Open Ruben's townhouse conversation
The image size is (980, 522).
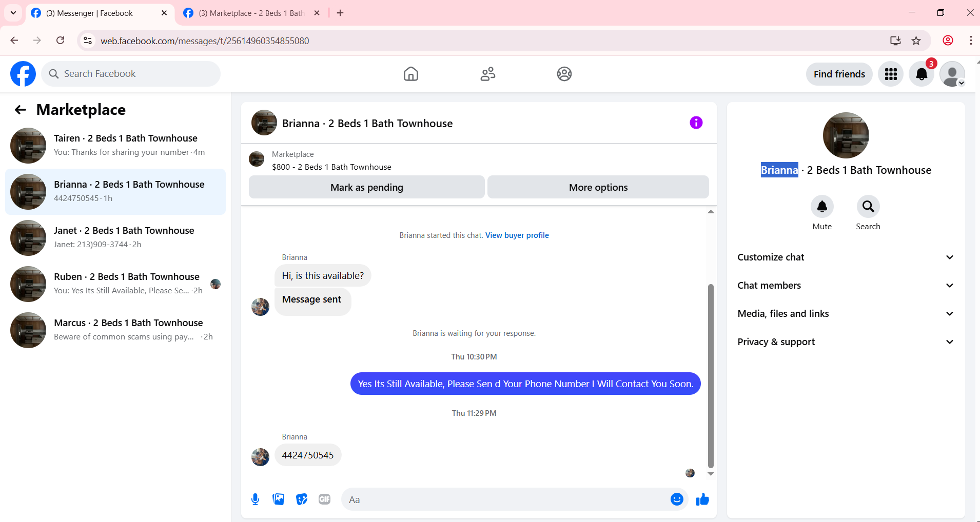[x=115, y=284]
